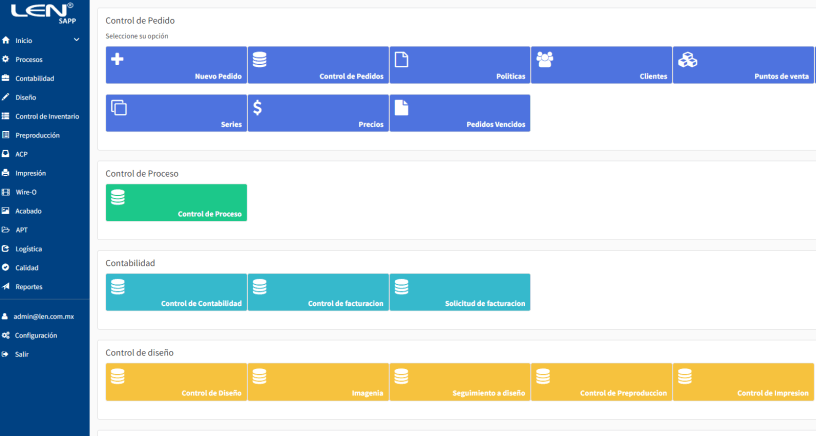Go to Wire-O in the sidebar
The width and height of the screenshot is (816, 436).
tap(26, 192)
